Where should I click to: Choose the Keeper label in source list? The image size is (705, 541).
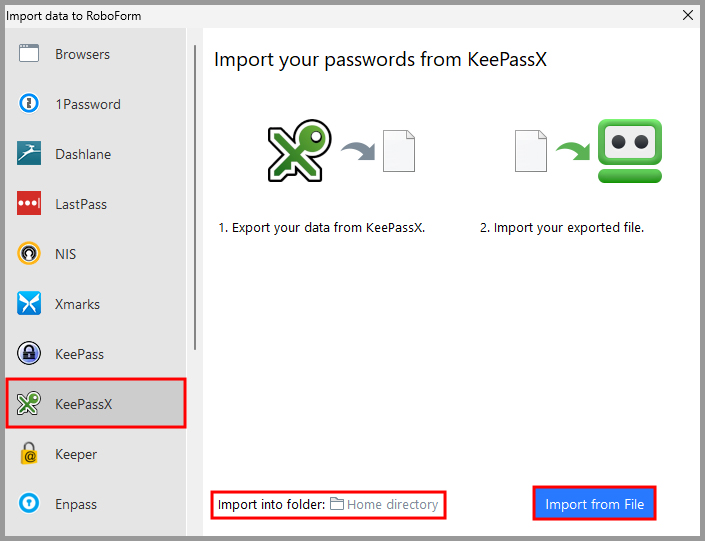[x=76, y=454]
